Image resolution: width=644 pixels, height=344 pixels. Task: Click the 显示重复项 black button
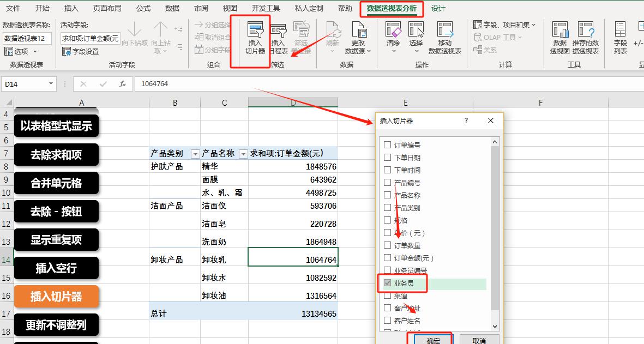point(57,239)
